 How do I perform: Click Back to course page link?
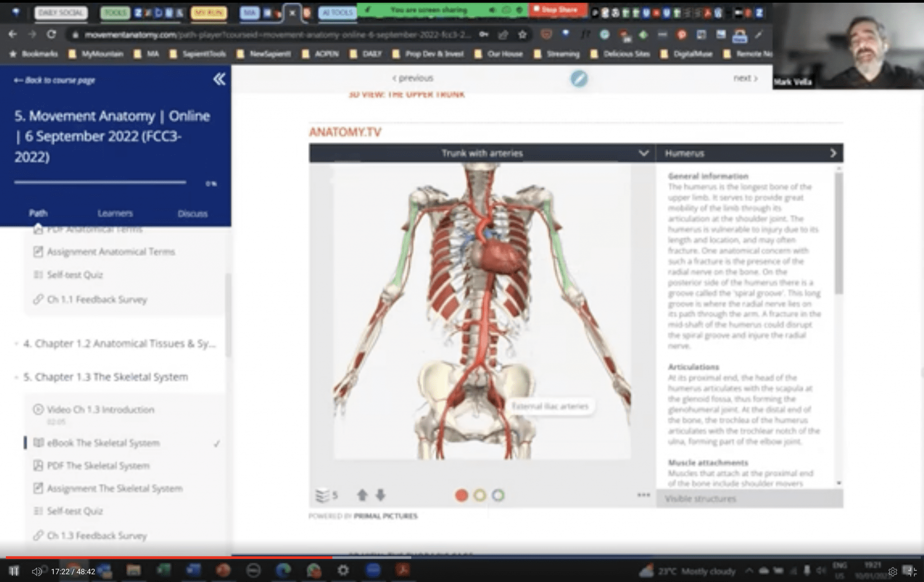[x=55, y=80]
